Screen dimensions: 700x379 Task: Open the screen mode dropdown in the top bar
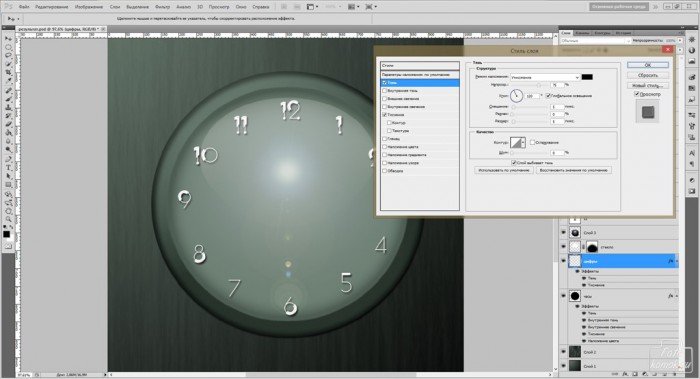click(x=372, y=7)
